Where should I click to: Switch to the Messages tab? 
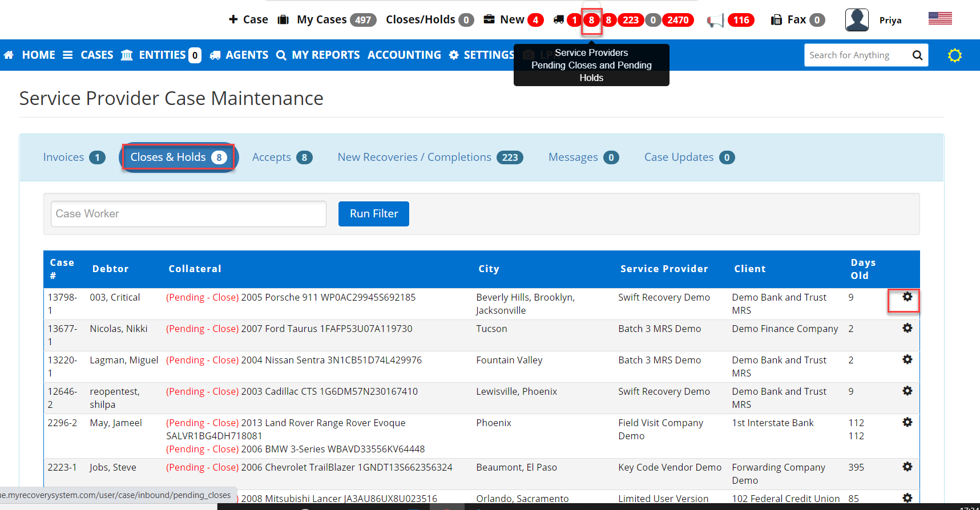pyautogui.click(x=584, y=157)
